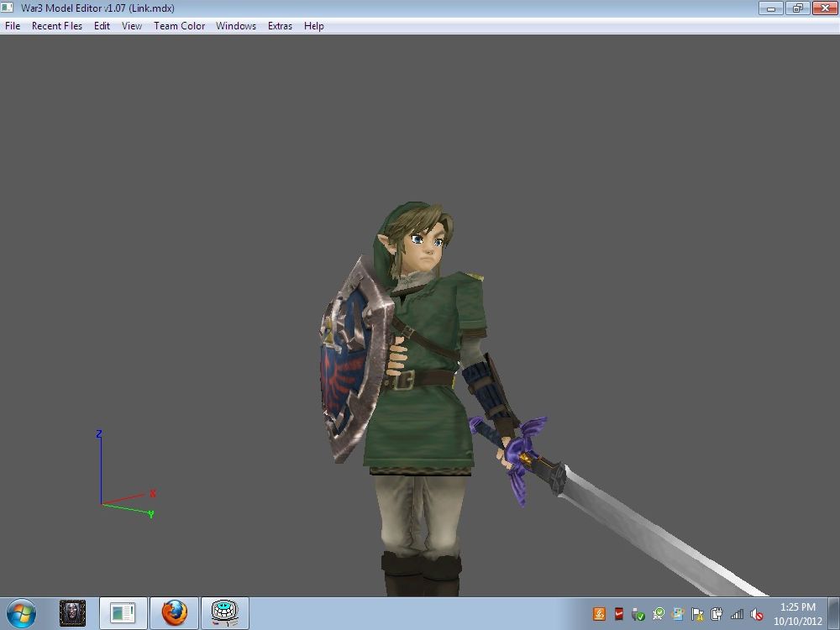Open the View menu
Viewport: 840px width, 630px height.
click(x=131, y=26)
